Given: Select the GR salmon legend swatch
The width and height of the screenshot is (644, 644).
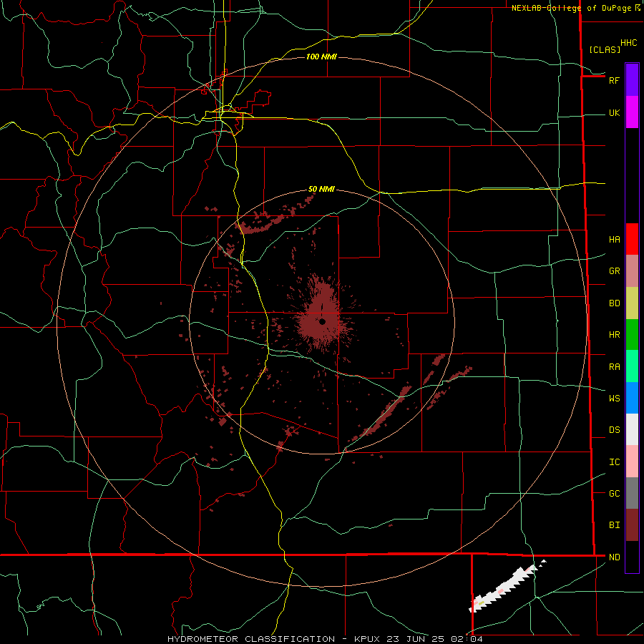Looking at the screenshot, I should coord(632,270).
